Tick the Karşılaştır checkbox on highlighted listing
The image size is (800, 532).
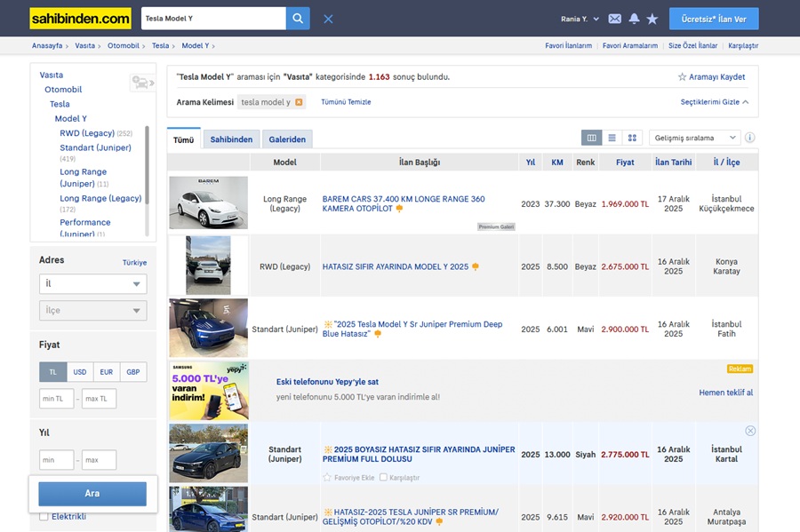click(383, 477)
